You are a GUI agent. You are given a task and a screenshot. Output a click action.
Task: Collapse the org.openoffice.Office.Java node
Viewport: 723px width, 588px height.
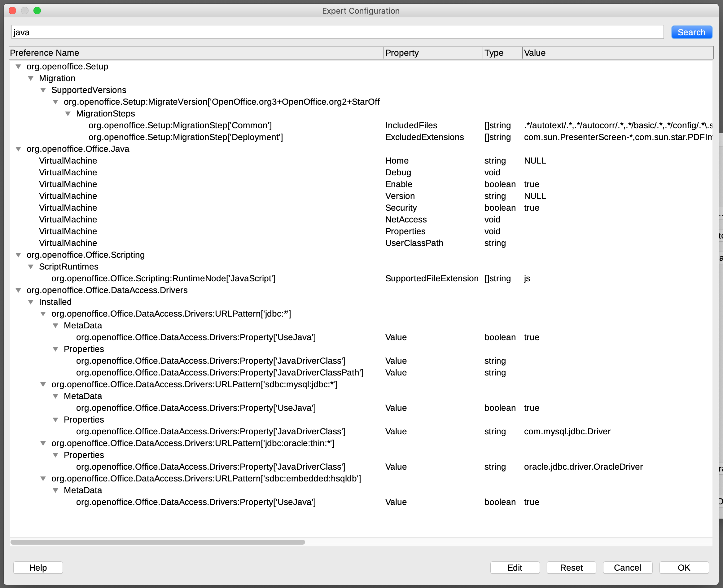coord(19,149)
